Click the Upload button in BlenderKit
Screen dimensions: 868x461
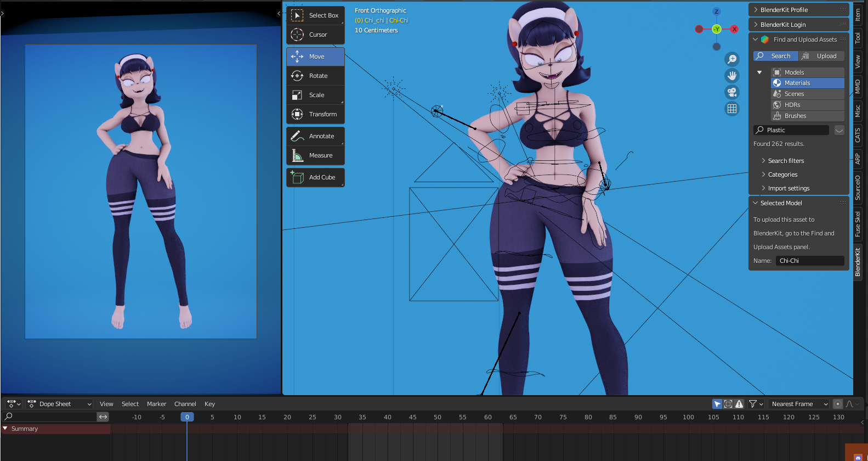[821, 56]
